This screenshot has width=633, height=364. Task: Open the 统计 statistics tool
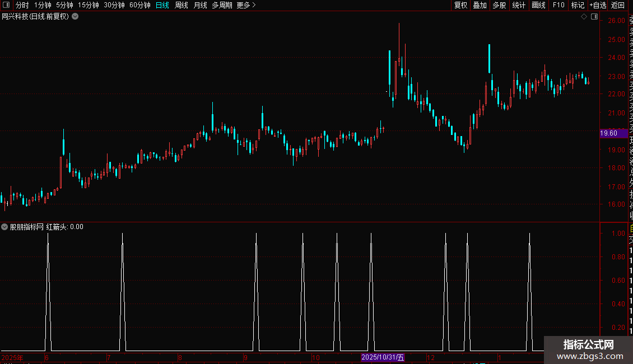click(x=519, y=5)
